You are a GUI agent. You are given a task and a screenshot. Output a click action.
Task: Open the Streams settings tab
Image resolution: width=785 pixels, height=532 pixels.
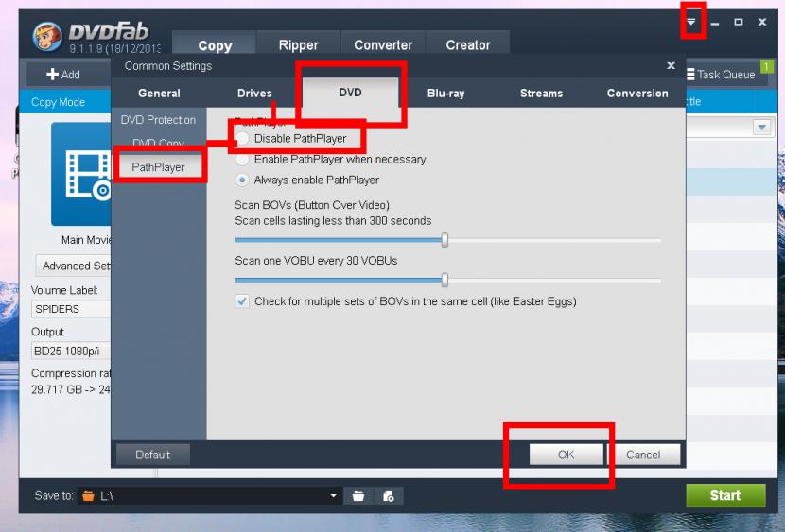[541, 93]
